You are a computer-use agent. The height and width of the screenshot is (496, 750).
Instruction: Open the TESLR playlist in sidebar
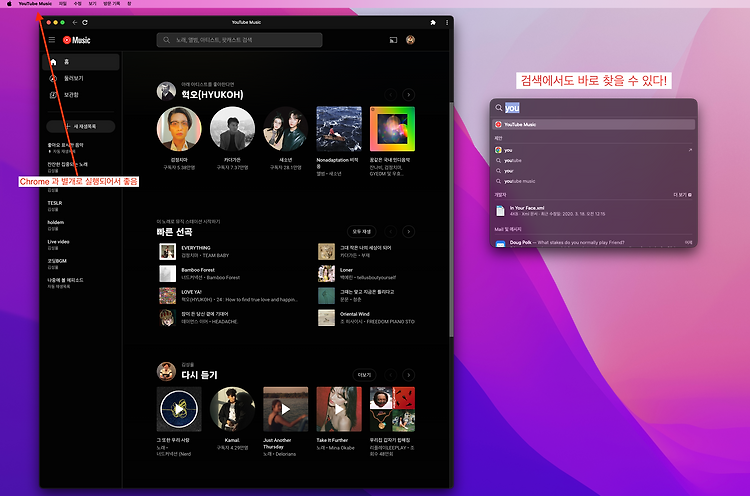pos(55,205)
